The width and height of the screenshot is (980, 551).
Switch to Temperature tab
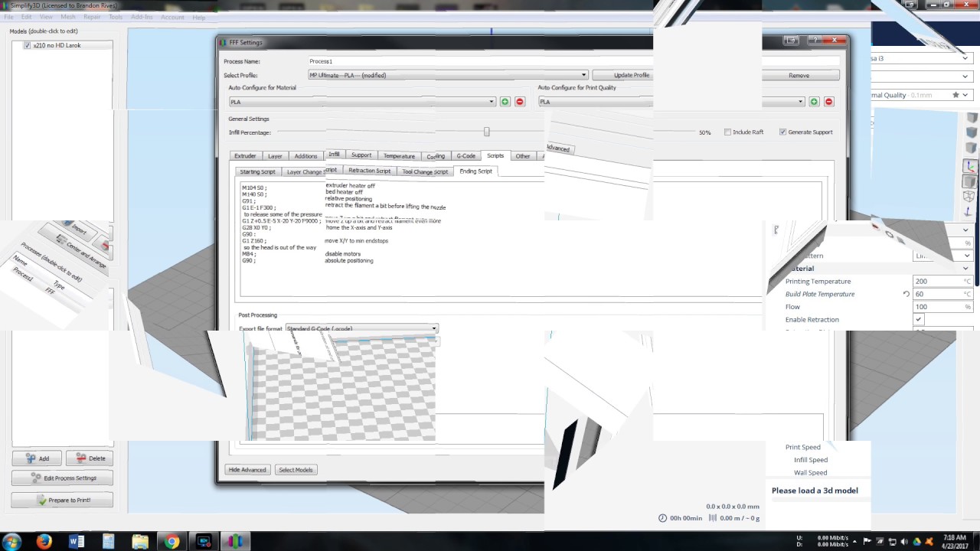coord(399,155)
